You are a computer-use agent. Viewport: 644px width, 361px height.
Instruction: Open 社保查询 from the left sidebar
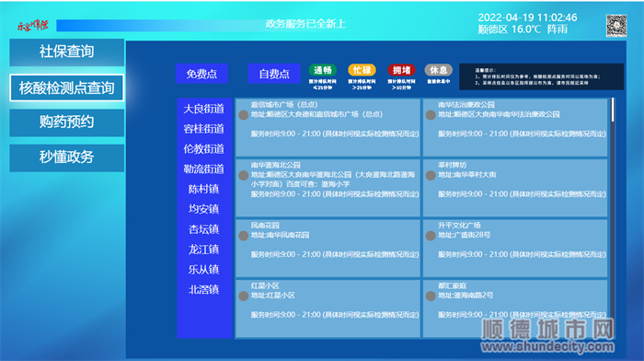(x=66, y=52)
